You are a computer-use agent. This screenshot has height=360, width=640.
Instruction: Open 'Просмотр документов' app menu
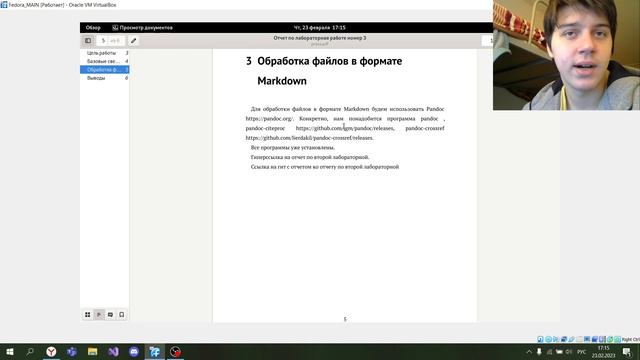coord(142,28)
